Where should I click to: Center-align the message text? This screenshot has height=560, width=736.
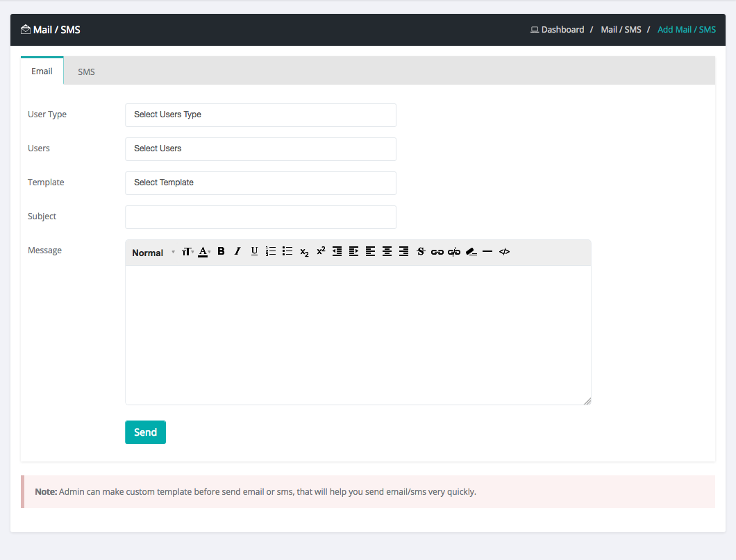coord(387,251)
